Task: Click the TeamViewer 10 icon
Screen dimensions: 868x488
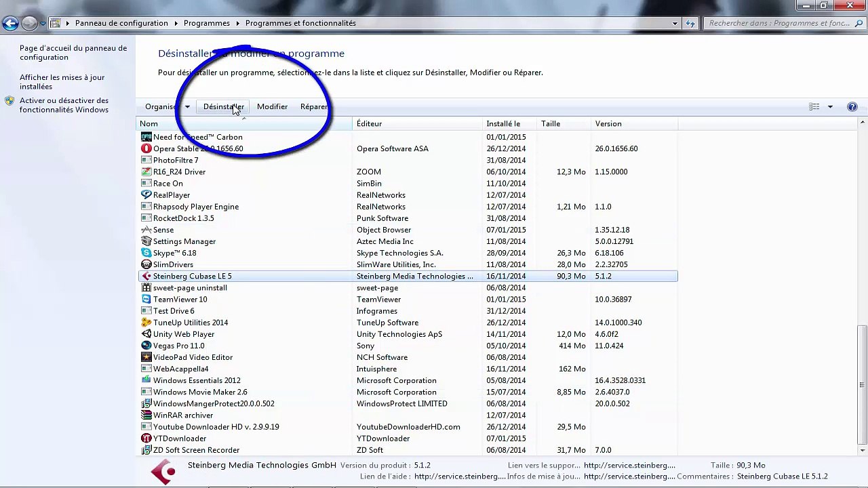Action: (146, 299)
